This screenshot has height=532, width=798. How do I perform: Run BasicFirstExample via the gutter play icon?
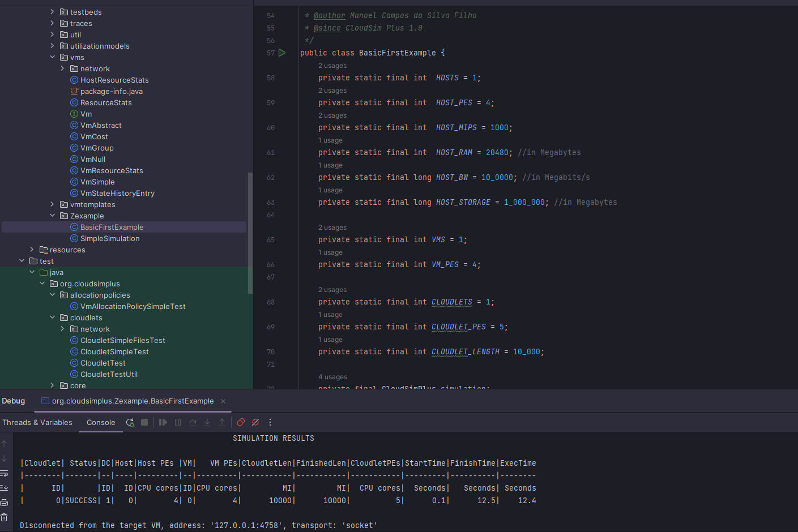282,53
